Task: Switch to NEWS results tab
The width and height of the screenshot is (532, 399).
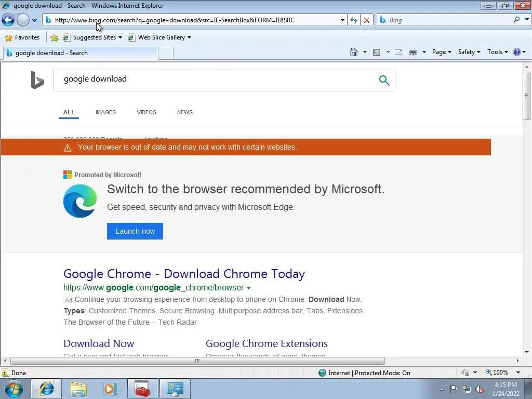Action: pos(185,112)
